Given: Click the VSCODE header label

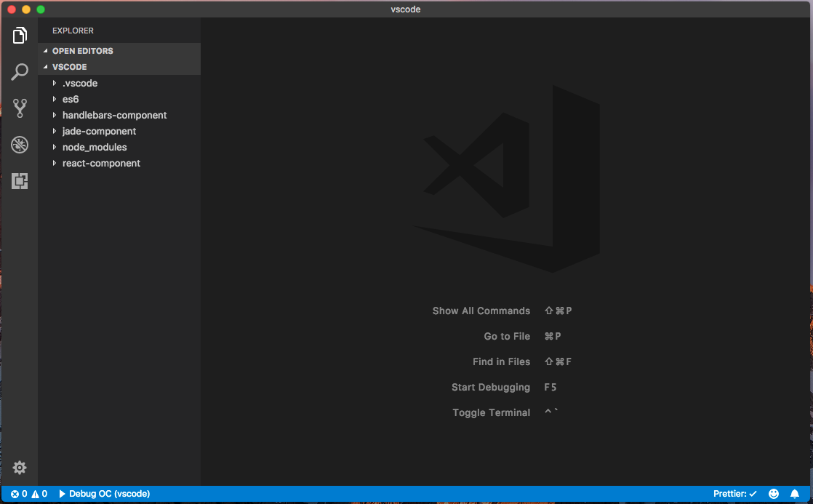Looking at the screenshot, I should (70, 67).
